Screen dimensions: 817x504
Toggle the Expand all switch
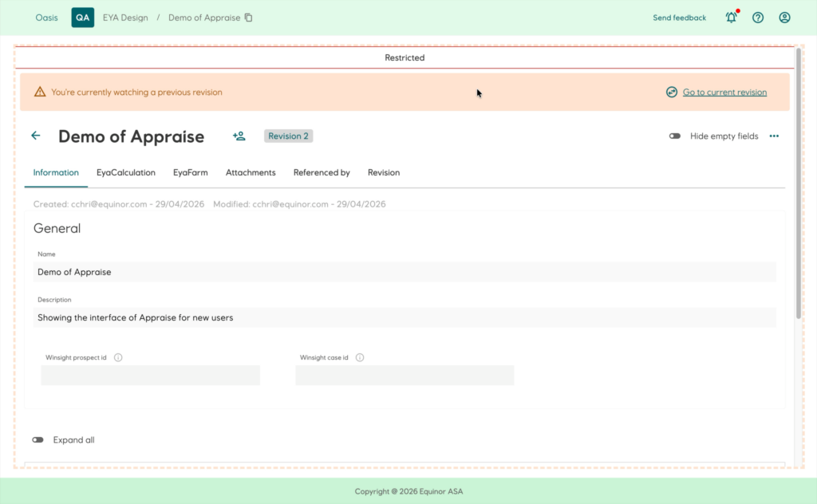pos(38,440)
